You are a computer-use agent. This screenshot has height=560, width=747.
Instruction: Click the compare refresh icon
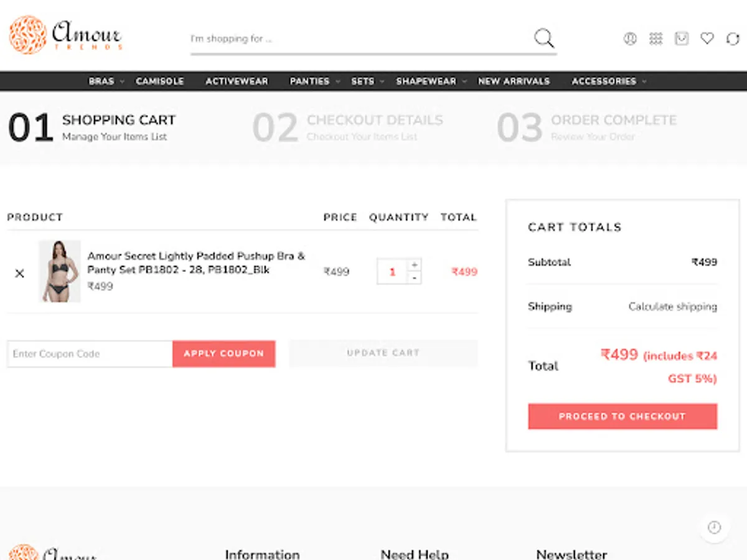coord(733,39)
